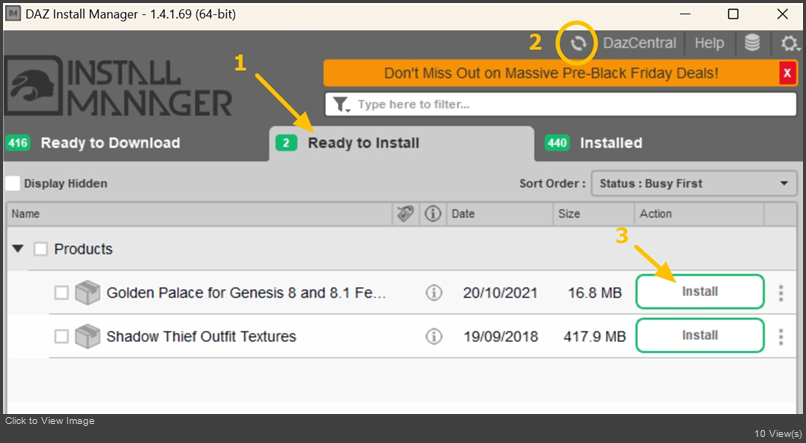The image size is (806, 443).
Task: Show info for Shadow Thief Outfit Textures
Action: coord(434,337)
